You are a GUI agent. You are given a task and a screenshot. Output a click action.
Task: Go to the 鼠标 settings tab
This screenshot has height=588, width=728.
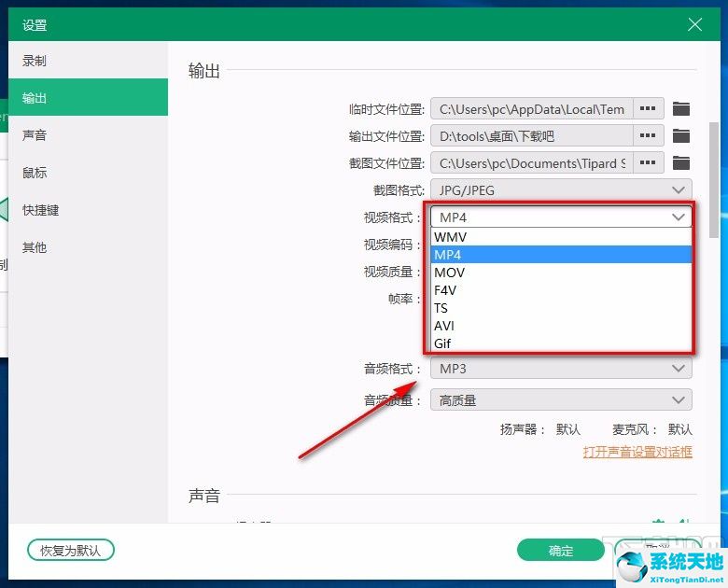[x=89, y=173]
